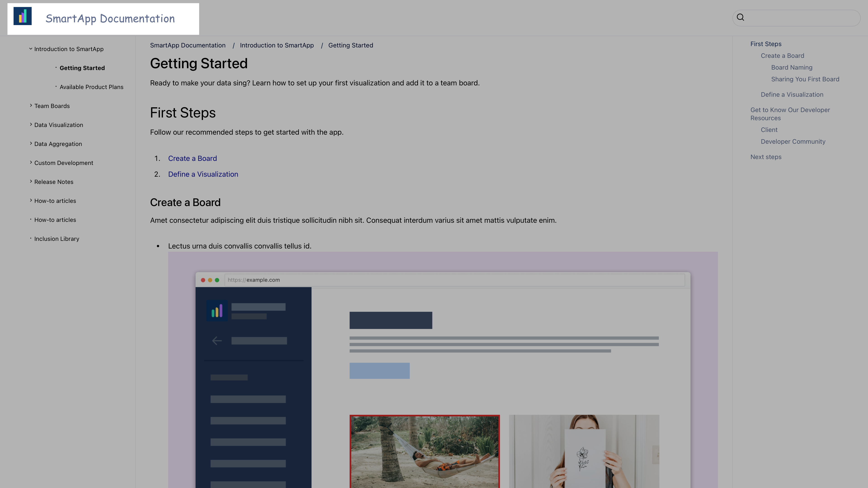Click the red traffic light dot in the browser mockup
The image size is (868, 488).
pyautogui.click(x=203, y=280)
